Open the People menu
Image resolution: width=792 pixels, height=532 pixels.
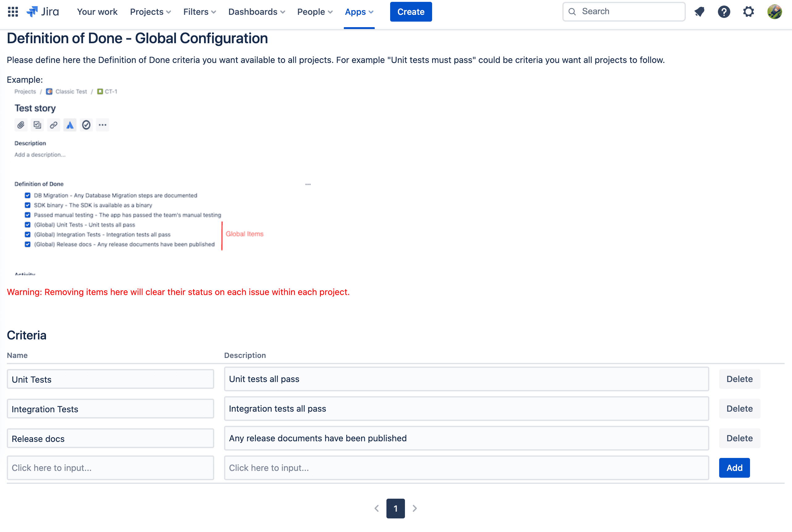click(315, 12)
